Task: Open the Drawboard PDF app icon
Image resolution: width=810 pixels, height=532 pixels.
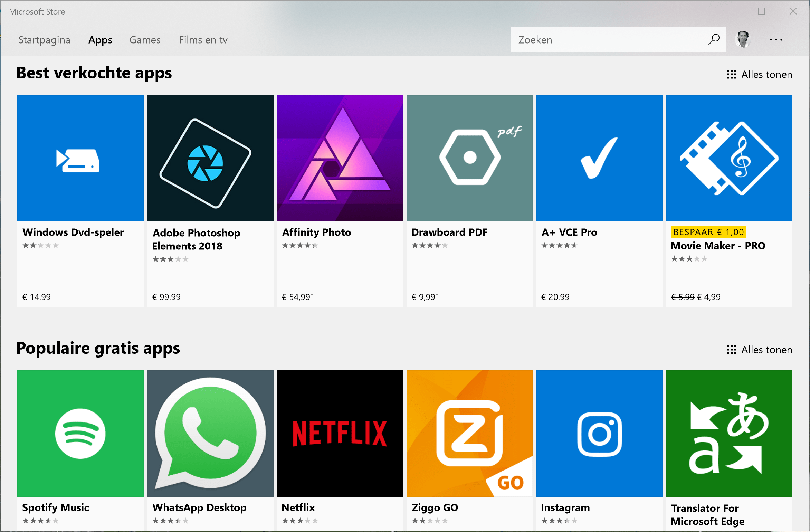Action: tap(469, 158)
